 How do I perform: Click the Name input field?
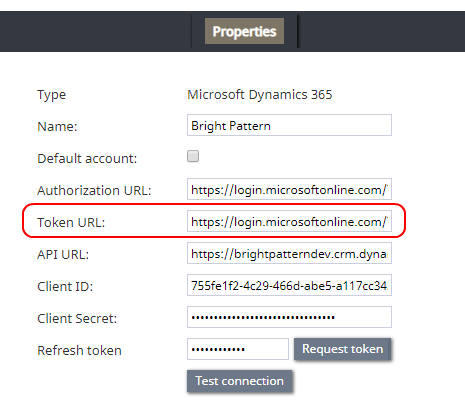pyautogui.click(x=289, y=125)
